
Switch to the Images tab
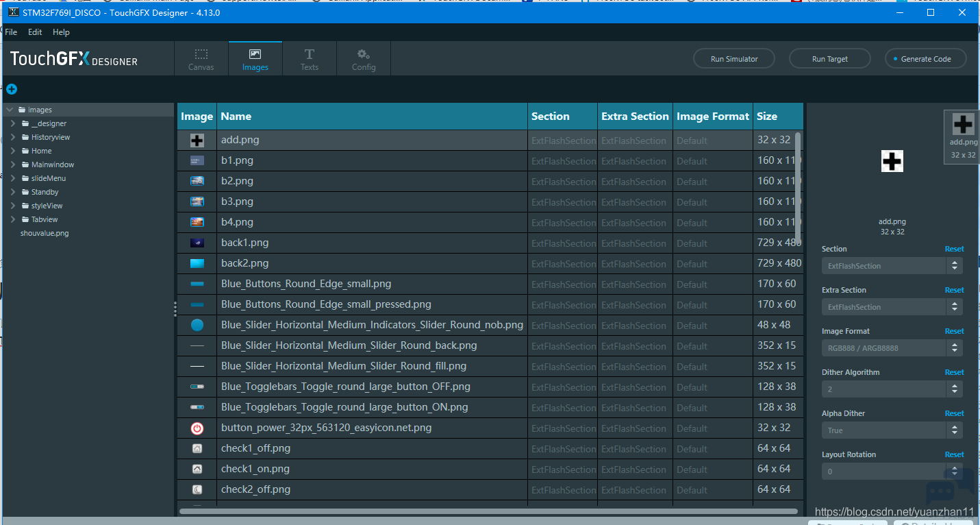255,59
